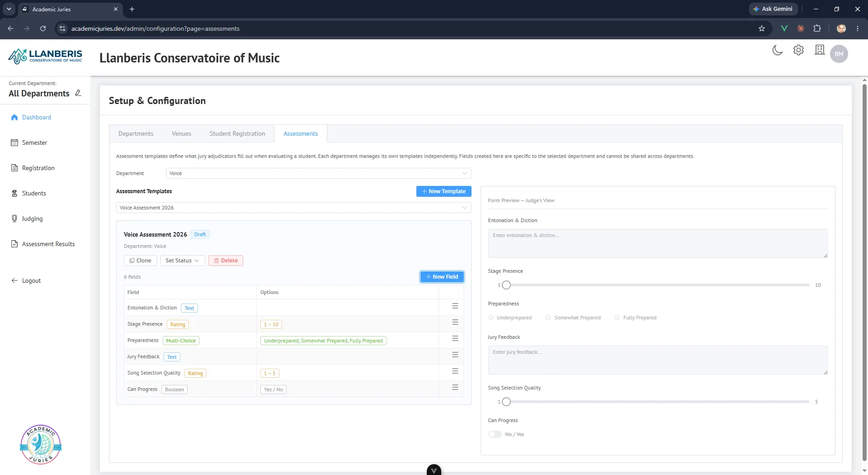Create a New Template

tap(444, 191)
